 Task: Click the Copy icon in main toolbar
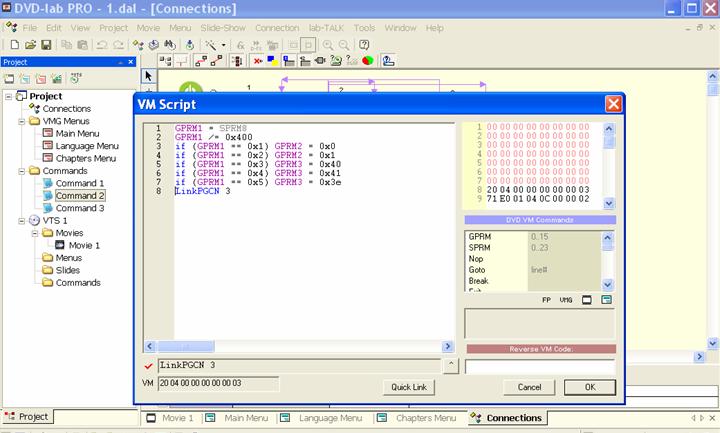tap(67, 45)
